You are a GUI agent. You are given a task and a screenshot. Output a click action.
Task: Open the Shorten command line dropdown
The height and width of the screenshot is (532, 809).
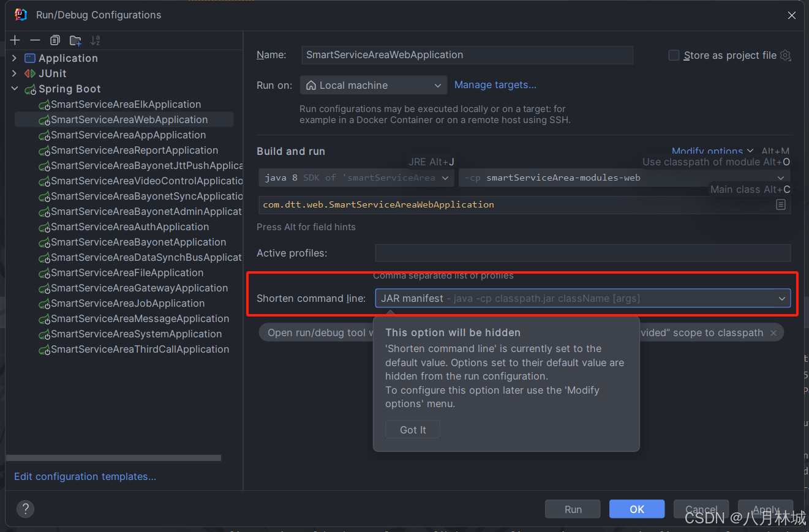(x=582, y=298)
